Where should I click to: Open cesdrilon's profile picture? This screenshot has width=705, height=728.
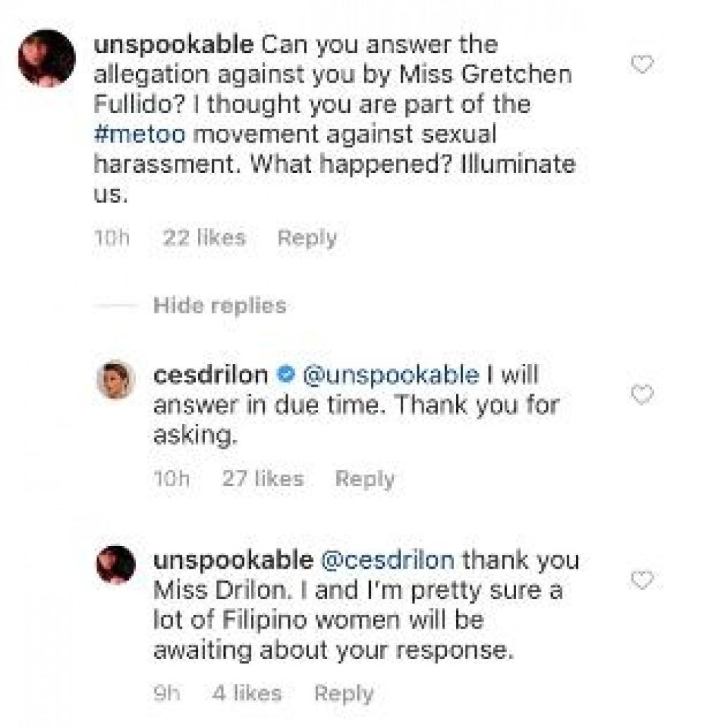point(114,380)
